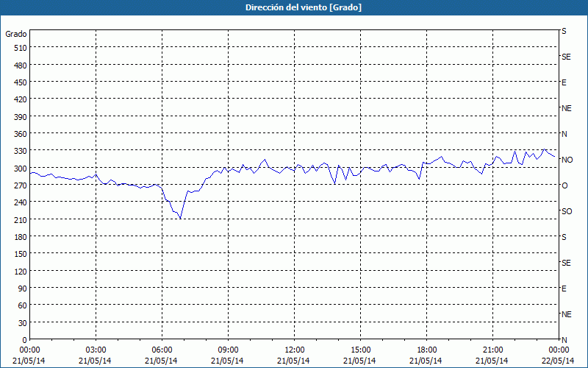
Task: Click the 00:00 time label dated 21/05/14
Action: (x=29, y=350)
